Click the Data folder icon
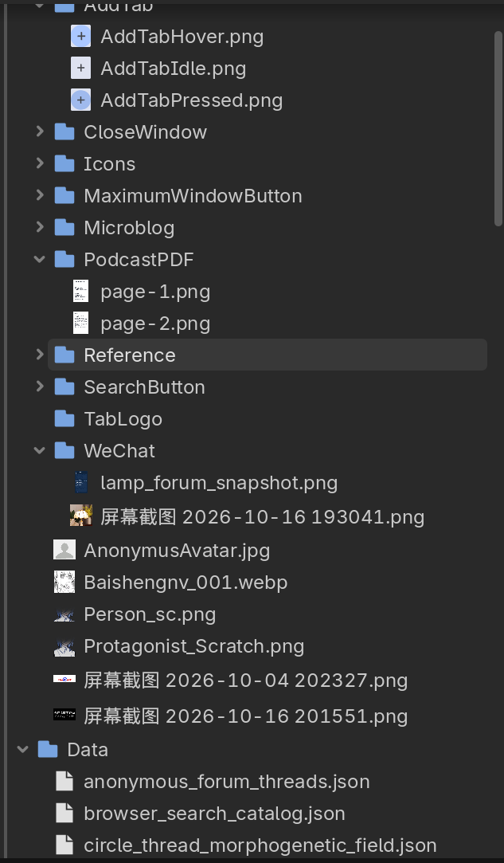This screenshot has width=504, height=863. coord(48,750)
